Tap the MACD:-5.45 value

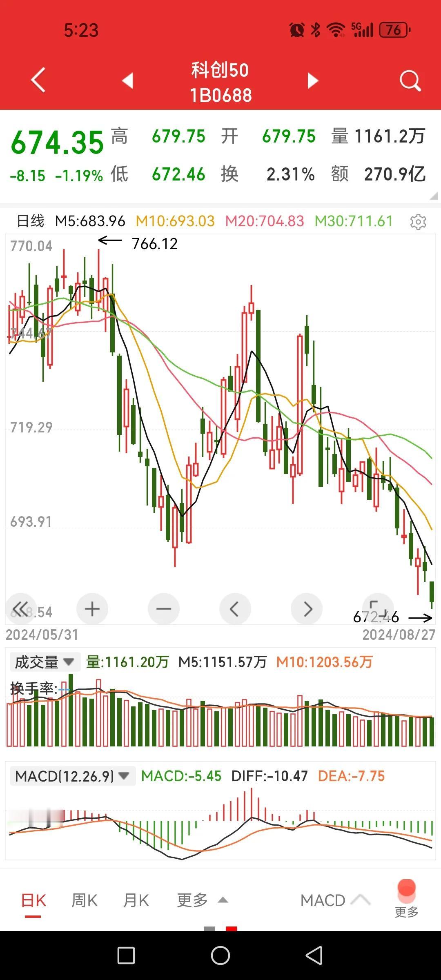coord(181,776)
